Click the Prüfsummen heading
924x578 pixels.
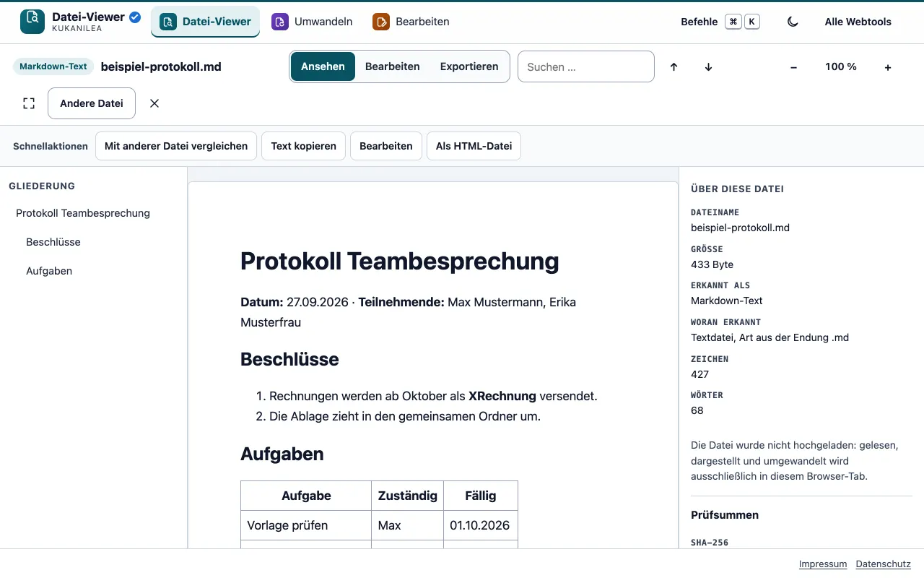coord(725,515)
